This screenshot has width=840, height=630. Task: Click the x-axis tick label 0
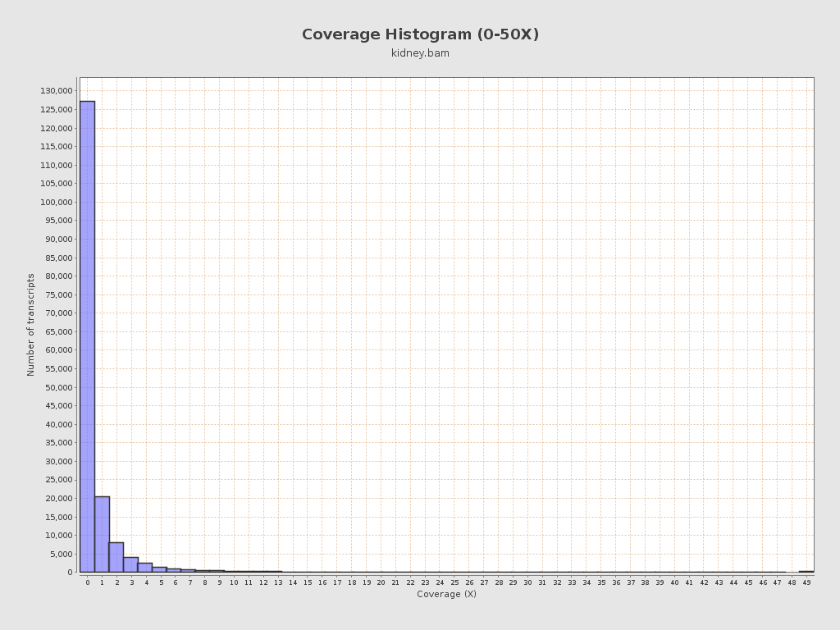[x=87, y=582]
